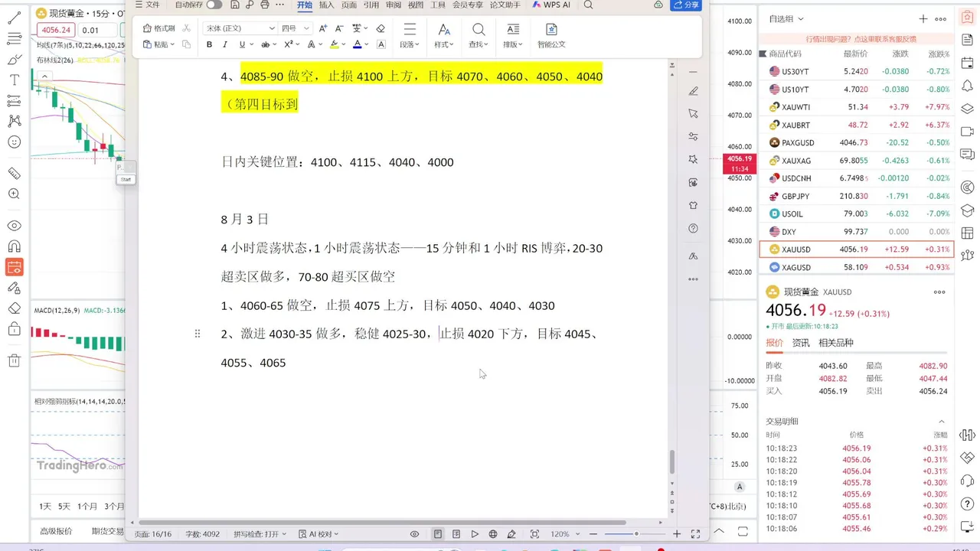Image resolution: width=980 pixels, height=551 pixels.
Task: Click the pen tool in WPS right sidebar
Action: [694, 91]
